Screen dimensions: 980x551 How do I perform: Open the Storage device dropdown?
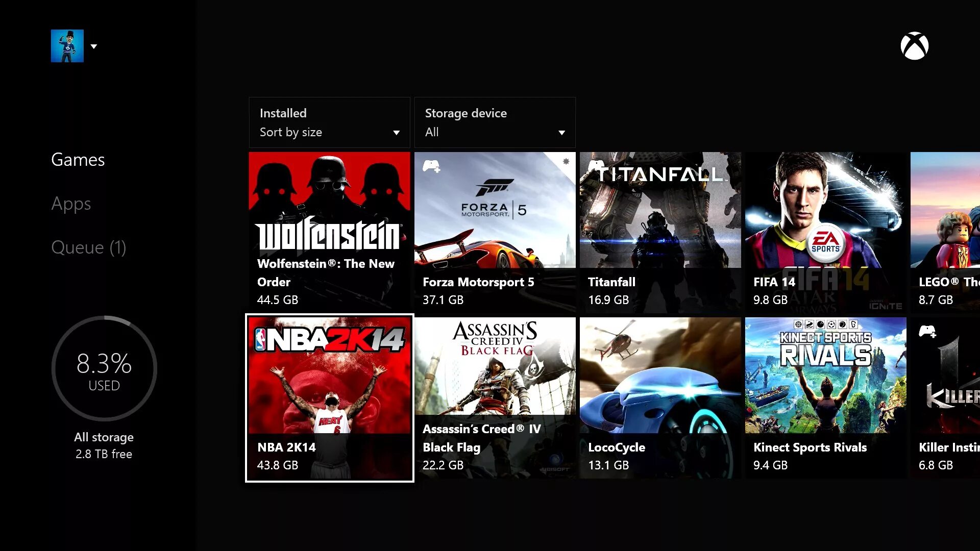(495, 122)
